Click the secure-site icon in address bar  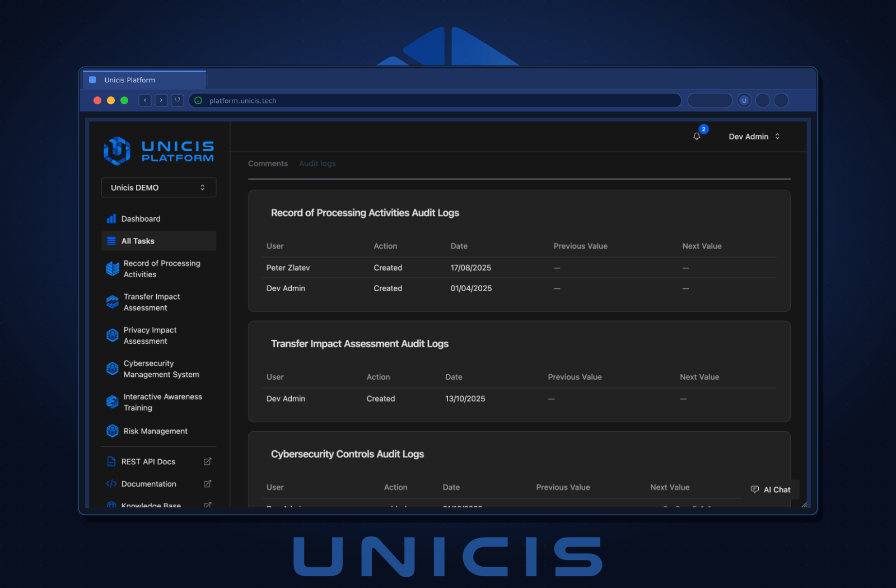(x=198, y=101)
